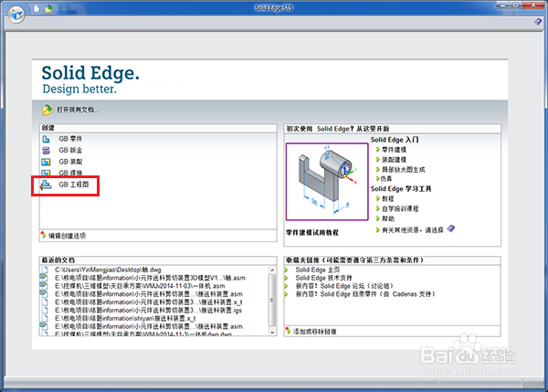Click the assembly icon beside 3D模型V1...\轴.asm
Viewport: 548px width, 392px height.
[x=44, y=277]
